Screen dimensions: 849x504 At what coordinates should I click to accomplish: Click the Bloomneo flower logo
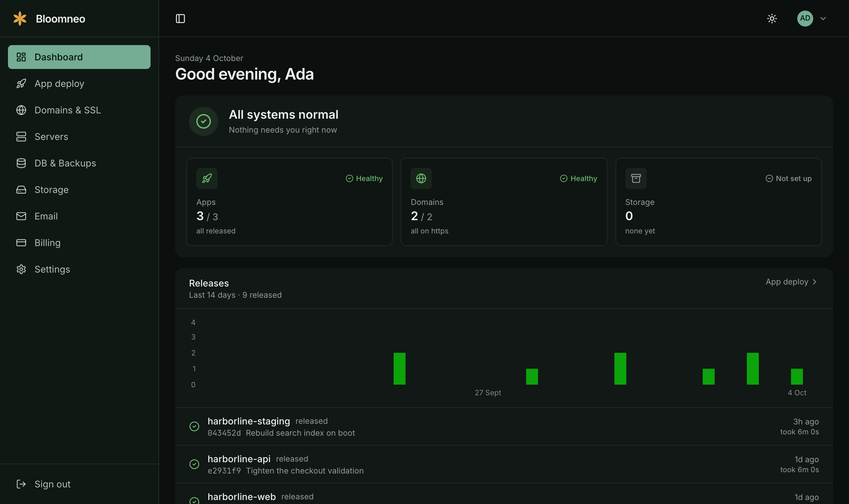tap(20, 18)
